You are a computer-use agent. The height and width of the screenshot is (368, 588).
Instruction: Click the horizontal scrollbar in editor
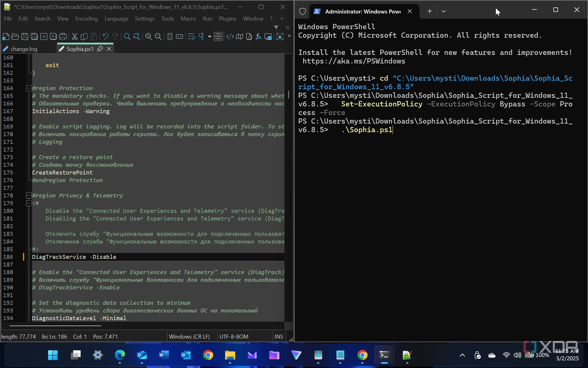click(55, 326)
